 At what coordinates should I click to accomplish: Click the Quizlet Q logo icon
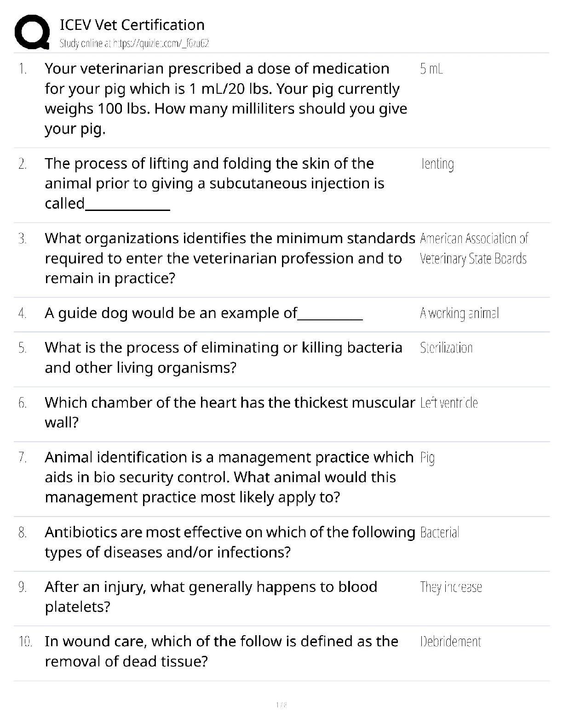(x=32, y=31)
